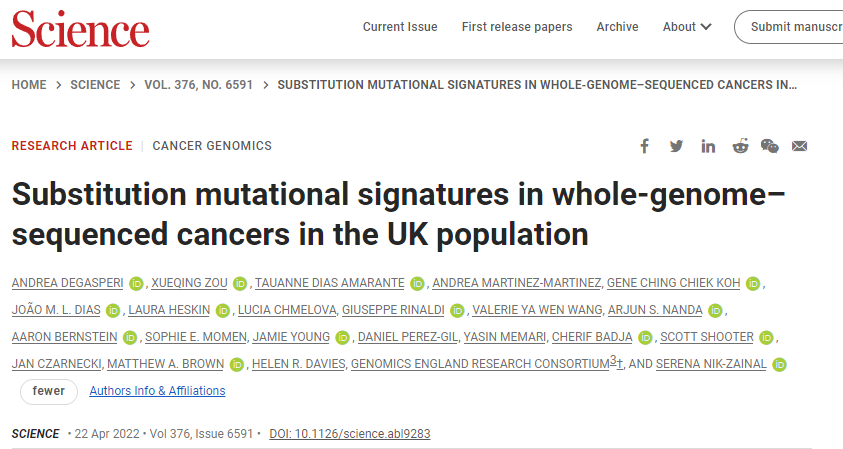This screenshot has height=449, width=843.
Task: Share via WeChat icon
Action: click(x=770, y=146)
